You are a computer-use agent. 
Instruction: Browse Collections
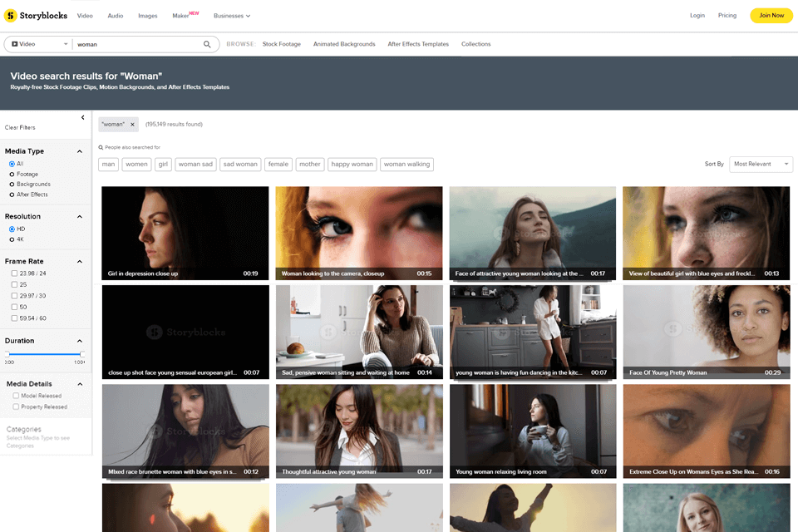tap(475, 44)
